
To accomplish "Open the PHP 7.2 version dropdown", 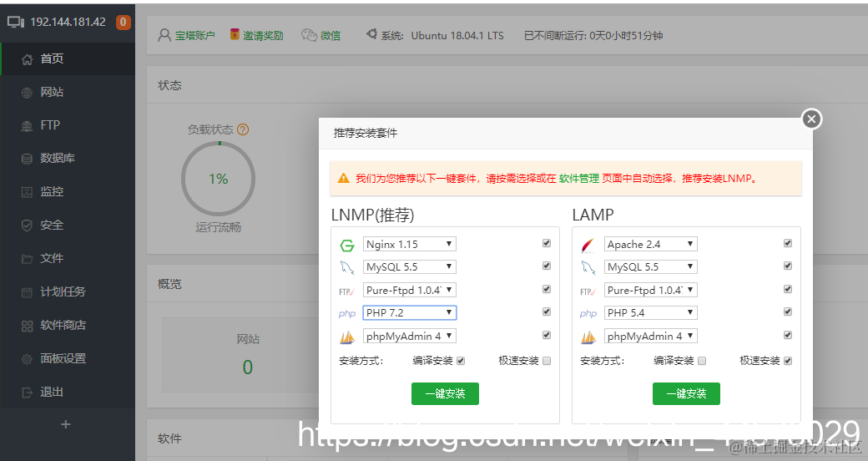I will pyautogui.click(x=410, y=313).
